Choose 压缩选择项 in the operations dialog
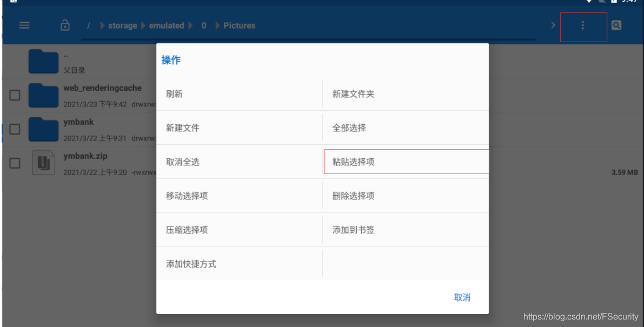644x327 pixels. (240, 230)
